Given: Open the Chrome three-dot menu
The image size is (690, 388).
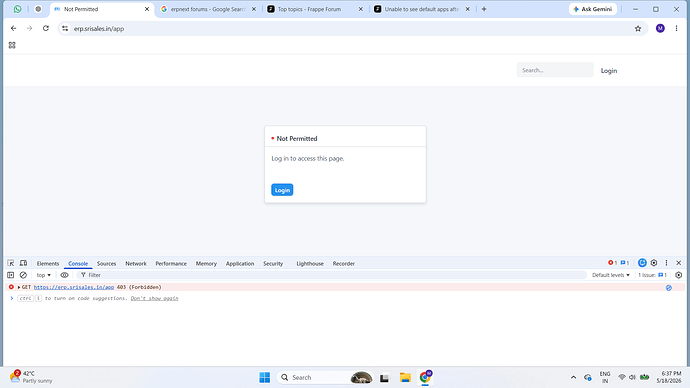Looking at the screenshot, I should (x=676, y=29).
